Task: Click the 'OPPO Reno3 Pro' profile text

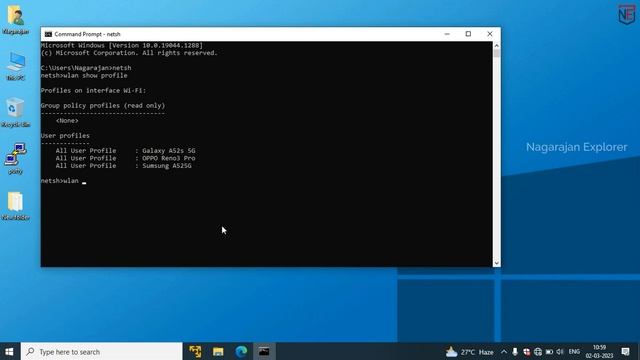Action: point(169,158)
